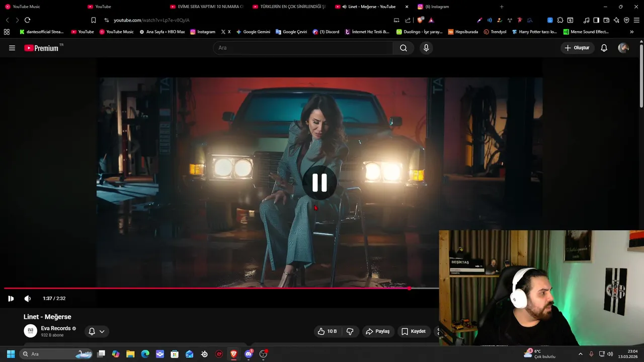
Task: Open Leo AI sparkle icon
Action: [616, 20]
